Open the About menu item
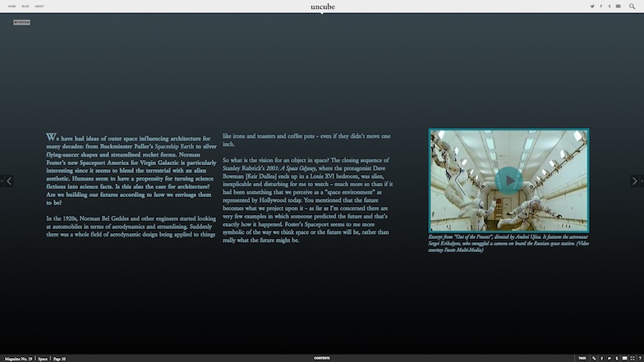 click(39, 6)
